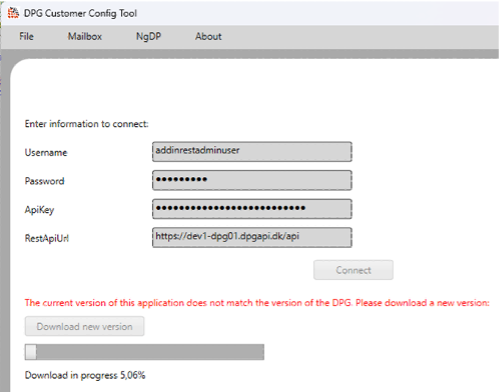Click the ApiKey label

[x=39, y=210]
